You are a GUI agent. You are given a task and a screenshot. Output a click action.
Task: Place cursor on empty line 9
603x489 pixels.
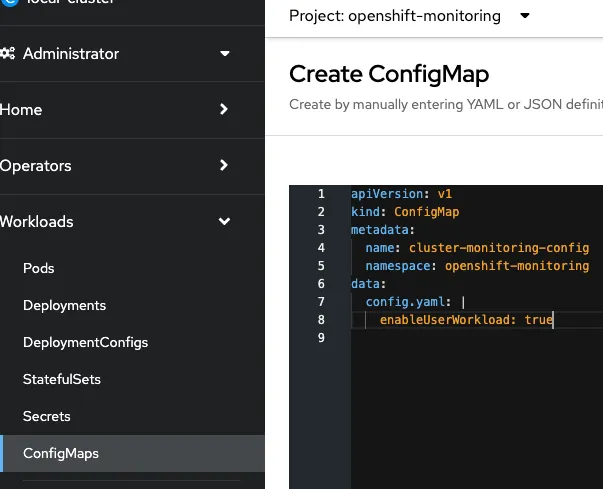point(450,339)
